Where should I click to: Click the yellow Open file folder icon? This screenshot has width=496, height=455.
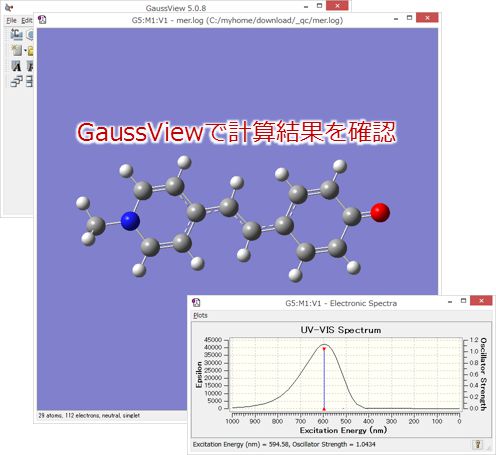click(x=30, y=51)
